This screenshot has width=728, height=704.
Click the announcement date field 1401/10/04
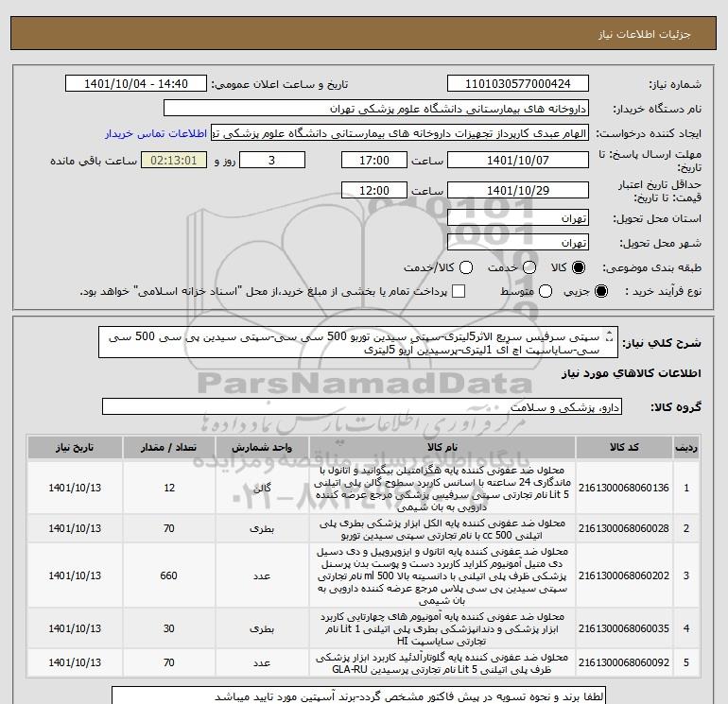[x=136, y=83]
